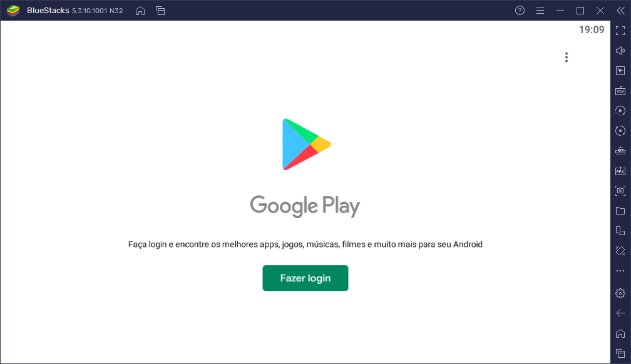The image size is (631, 364).
Task: Collapse the sidebar with the double-chevron icon
Action: [620, 11]
